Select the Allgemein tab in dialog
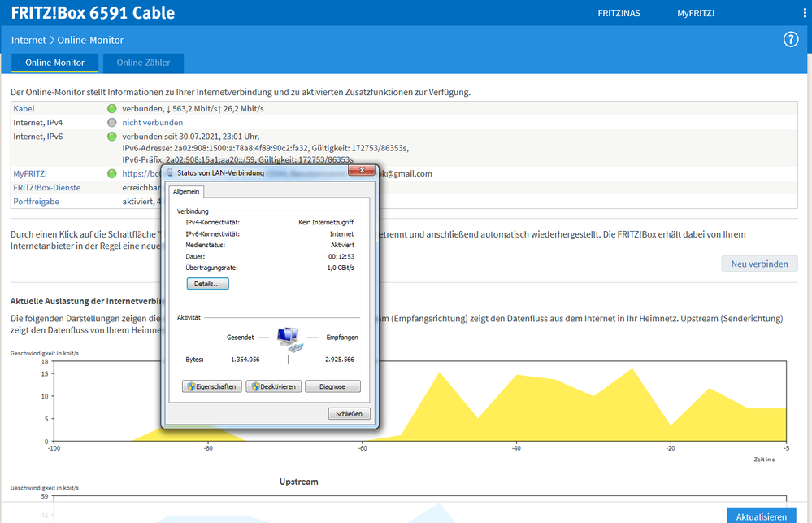This screenshot has width=812, height=523. tap(186, 192)
